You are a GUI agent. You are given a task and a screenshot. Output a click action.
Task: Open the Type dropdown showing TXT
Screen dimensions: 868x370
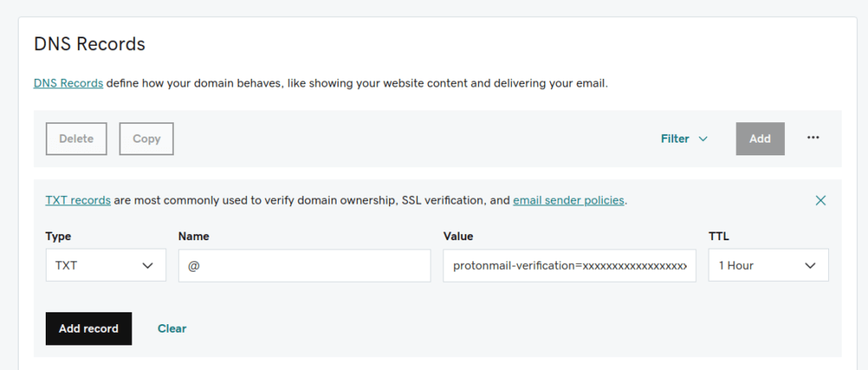click(x=105, y=266)
